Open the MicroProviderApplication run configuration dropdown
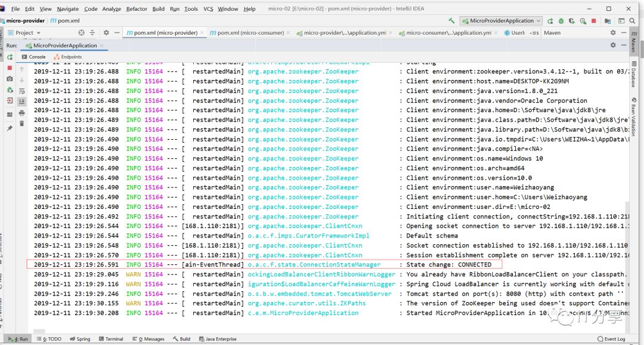The height and width of the screenshot is (345, 644). (501, 20)
